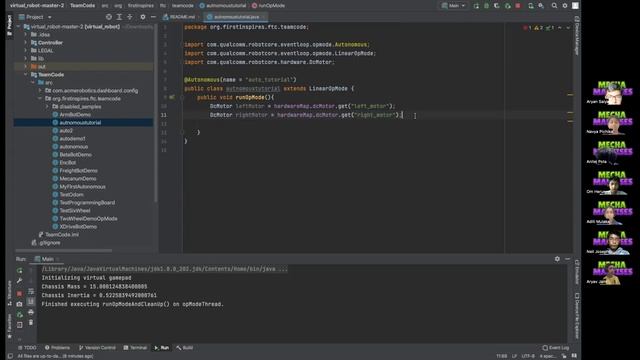Click wrench icon in Run panel sidebar

(20, 281)
